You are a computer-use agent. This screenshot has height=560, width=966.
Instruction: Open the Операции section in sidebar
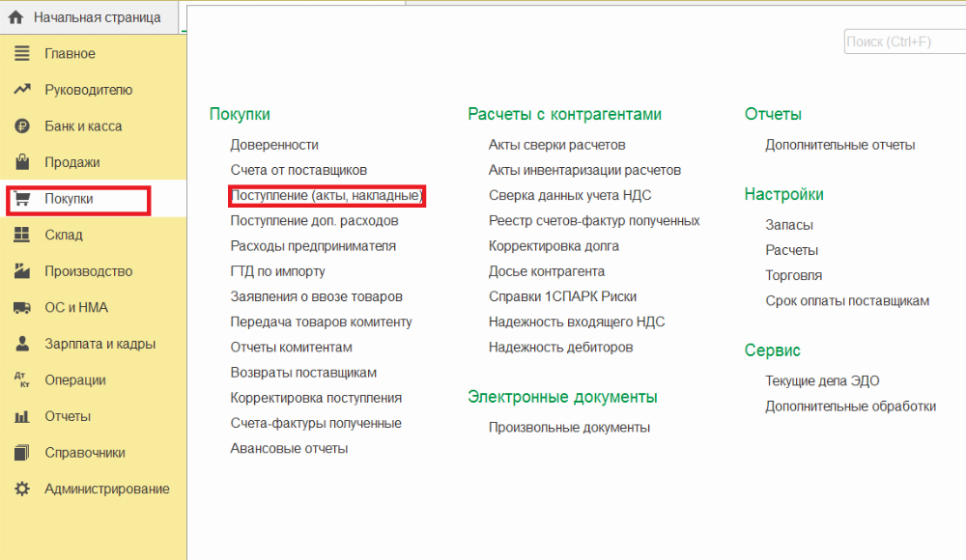point(74,380)
